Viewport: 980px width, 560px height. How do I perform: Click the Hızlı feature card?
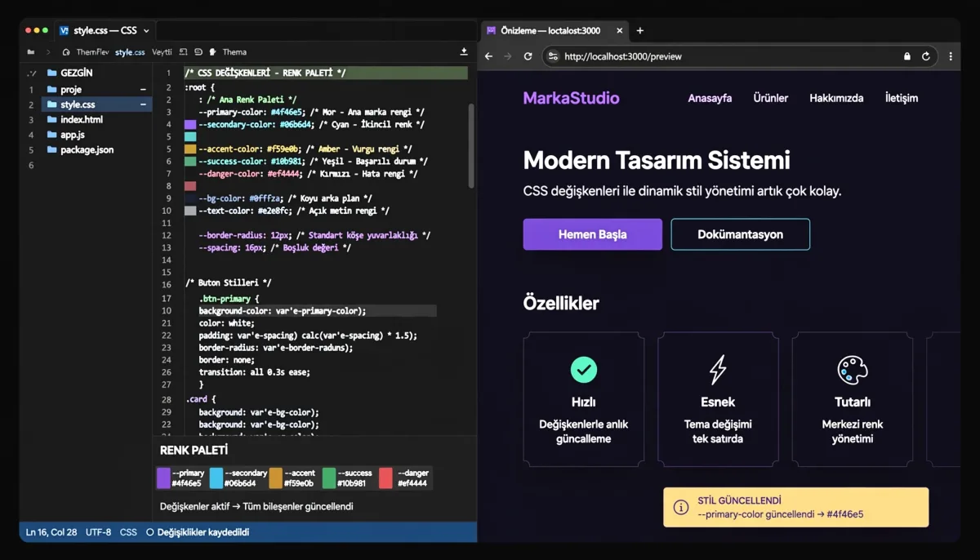tap(583, 399)
